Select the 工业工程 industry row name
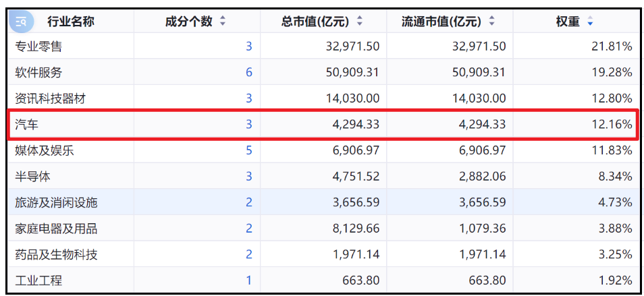644x296 pixels. 38,281
